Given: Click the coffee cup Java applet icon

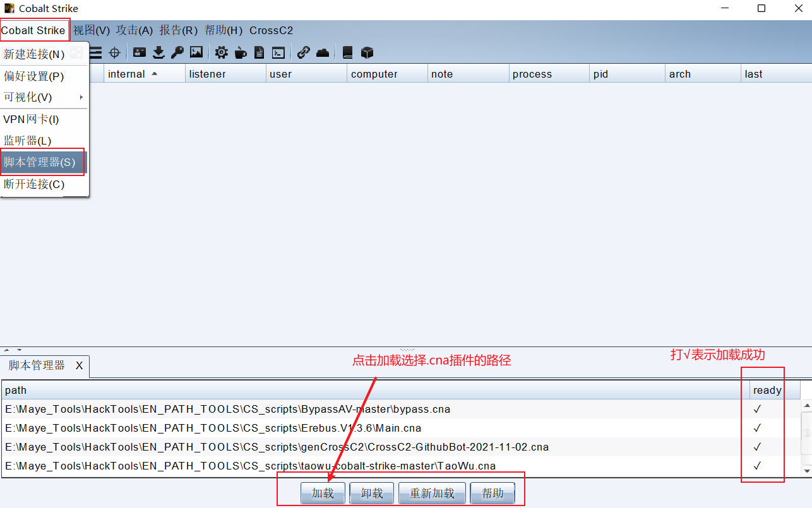Looking at the screenshot, I should pos(240,53).
